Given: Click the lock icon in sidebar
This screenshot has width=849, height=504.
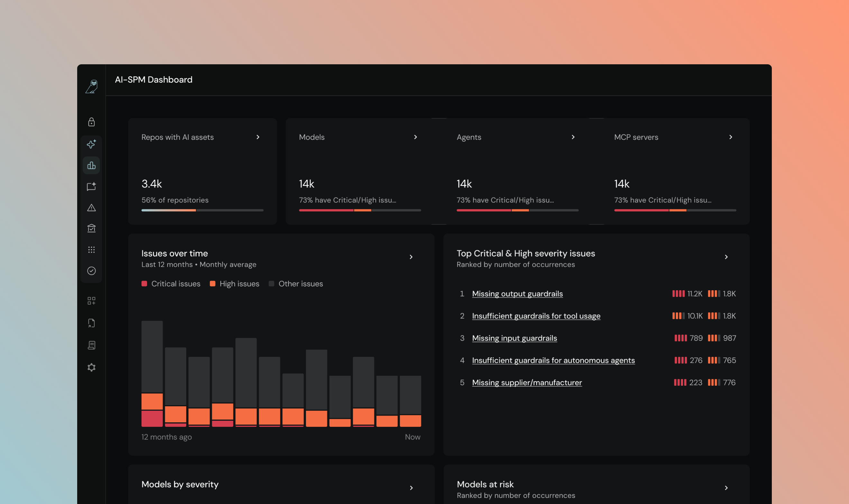Looking at the screenshot, I should 91,122.
